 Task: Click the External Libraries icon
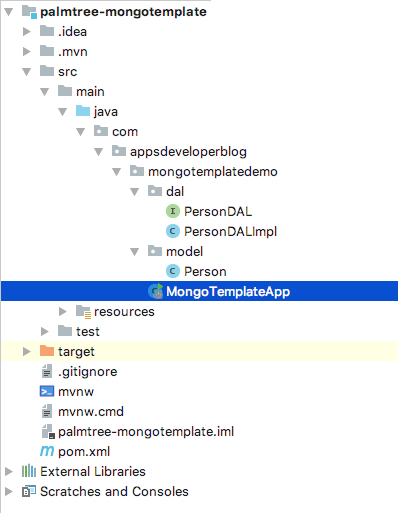pos(29,471)
